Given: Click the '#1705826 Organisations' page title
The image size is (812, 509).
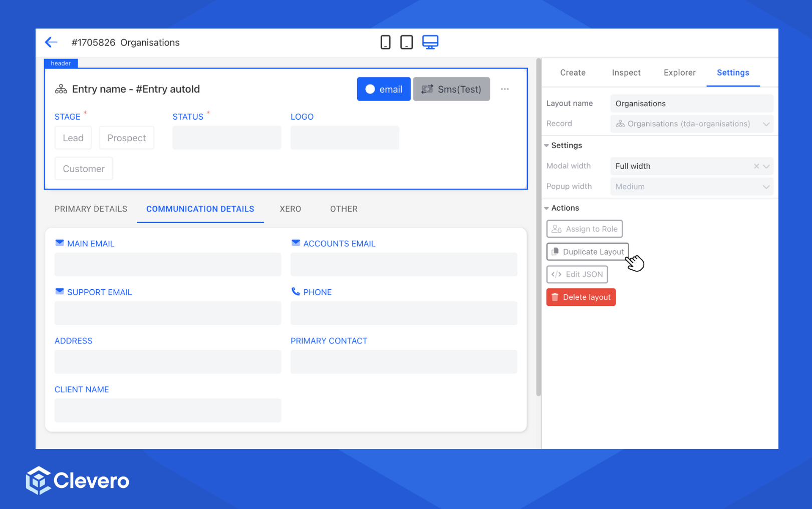Looking at the screenshot, I should coord(125,43).
